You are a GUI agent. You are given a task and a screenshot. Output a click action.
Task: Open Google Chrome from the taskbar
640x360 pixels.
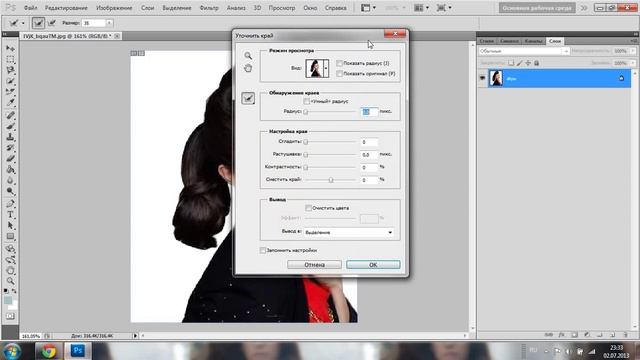(49, 351)
